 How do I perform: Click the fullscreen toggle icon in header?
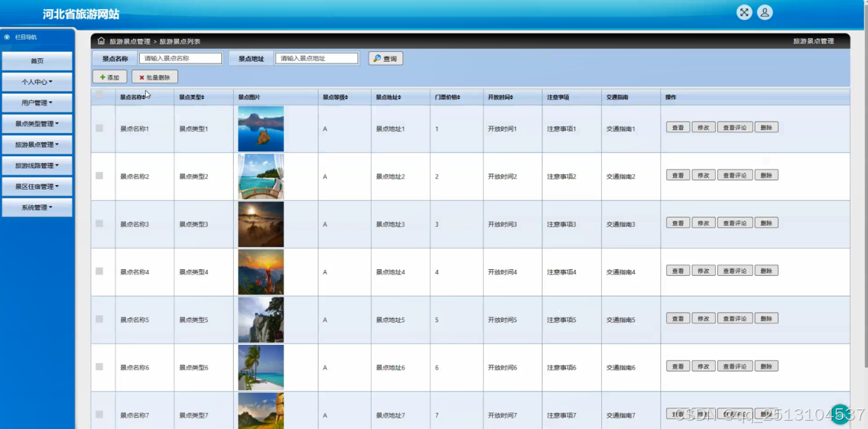coord(744,12)
